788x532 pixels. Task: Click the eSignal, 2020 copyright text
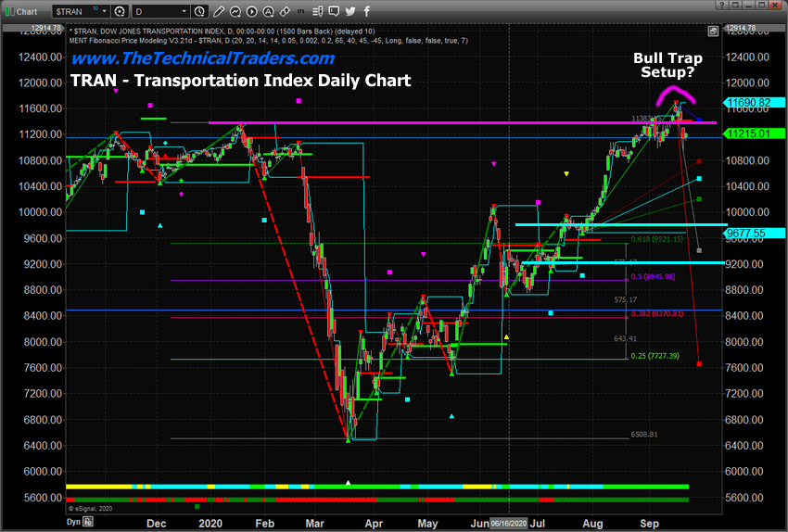pyautogui.click(x=90, y=509)
